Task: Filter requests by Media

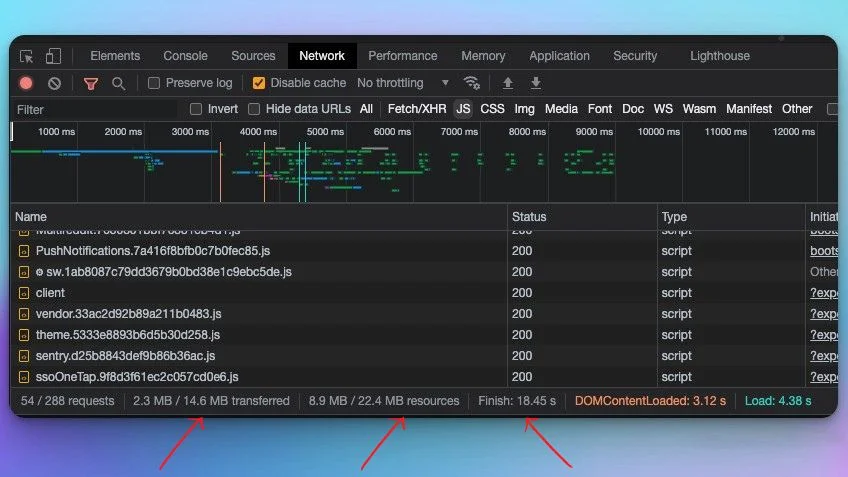Action: (561, 109)
